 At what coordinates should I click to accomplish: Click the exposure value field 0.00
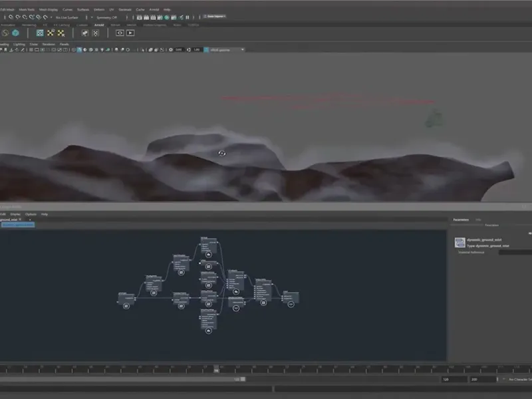click(x=179, y=50)
